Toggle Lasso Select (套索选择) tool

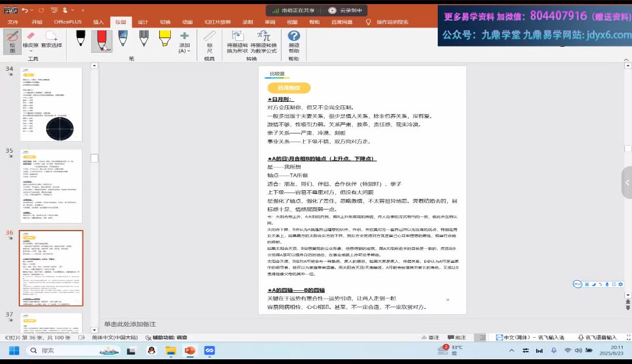(x=51, y=40)
